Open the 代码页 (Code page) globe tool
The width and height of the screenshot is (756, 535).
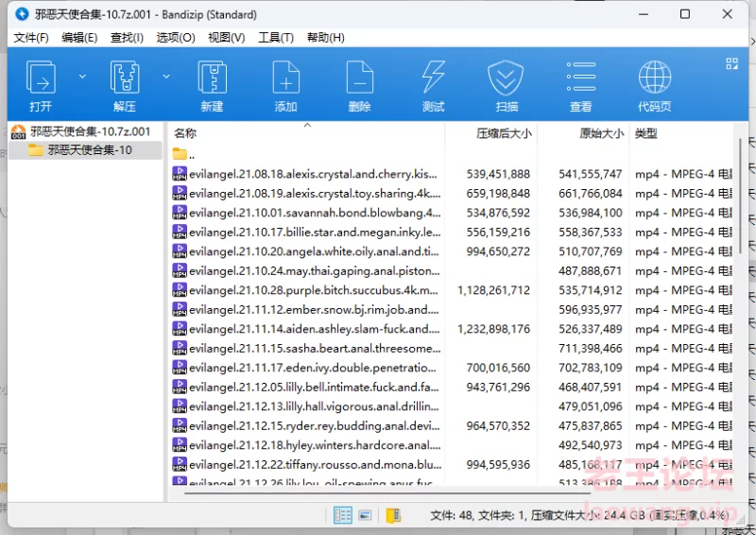[654, 86]
